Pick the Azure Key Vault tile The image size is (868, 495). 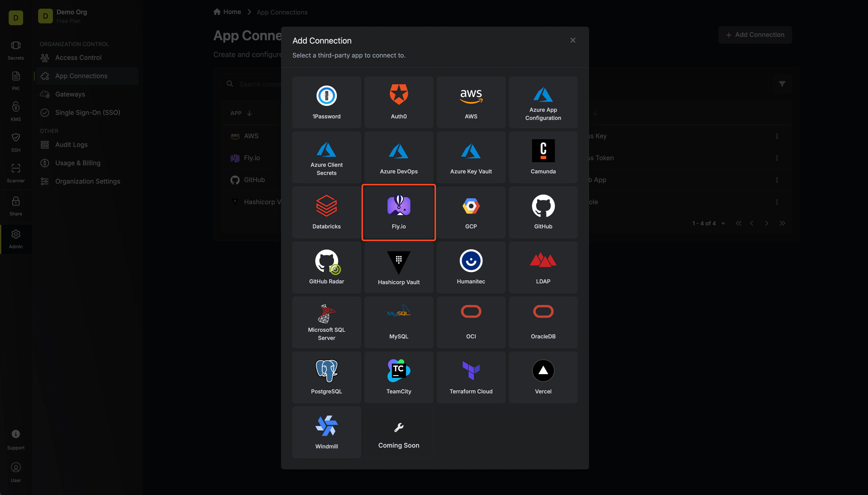(x=471, y=157)
